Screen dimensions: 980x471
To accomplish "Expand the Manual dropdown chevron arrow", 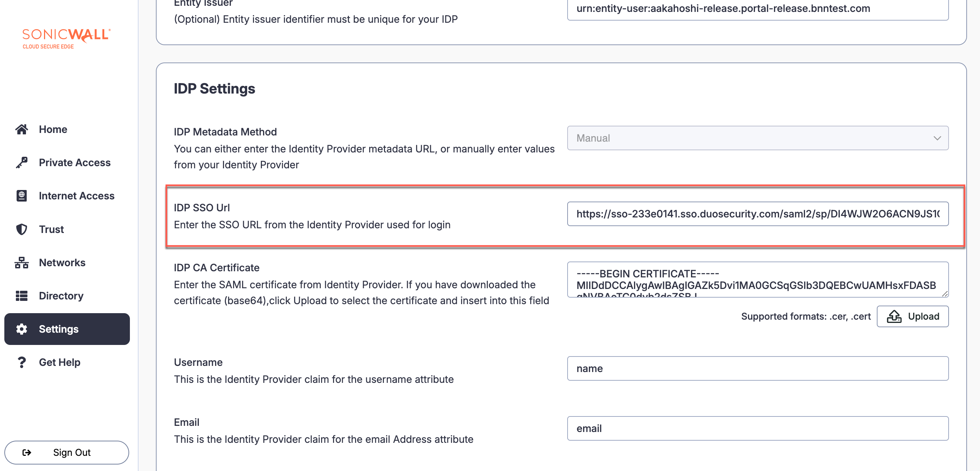I will [937, 138].
